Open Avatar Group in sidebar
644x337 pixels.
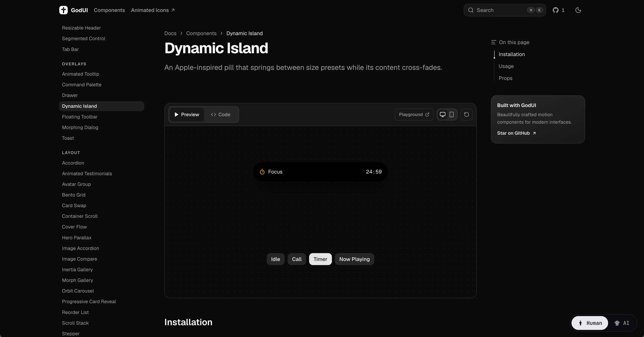76,184
